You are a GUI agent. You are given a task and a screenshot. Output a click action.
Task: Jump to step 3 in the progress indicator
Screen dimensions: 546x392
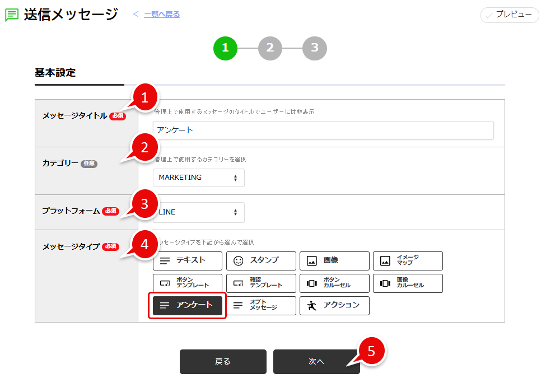tap(314, 48)
